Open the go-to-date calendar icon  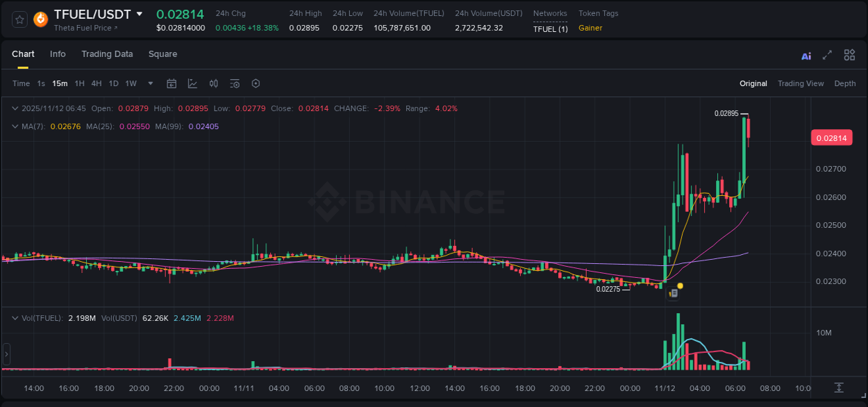[x=172, y=83]
